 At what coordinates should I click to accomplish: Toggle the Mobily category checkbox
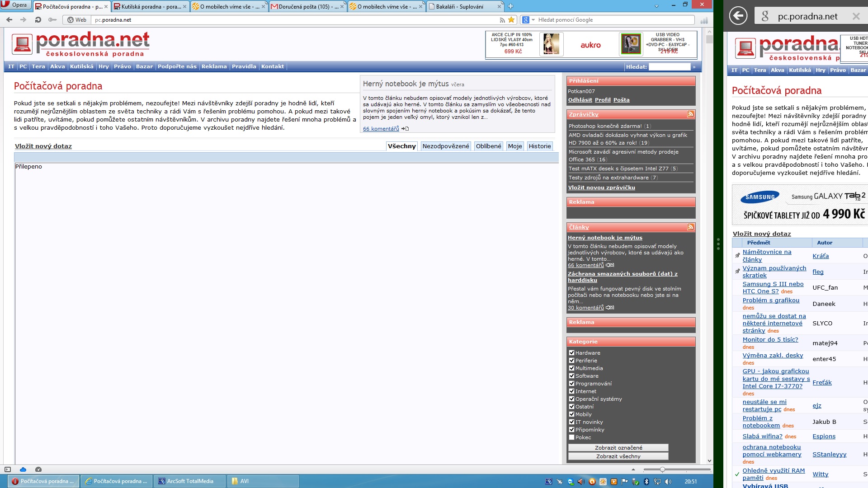click(571, 414)
